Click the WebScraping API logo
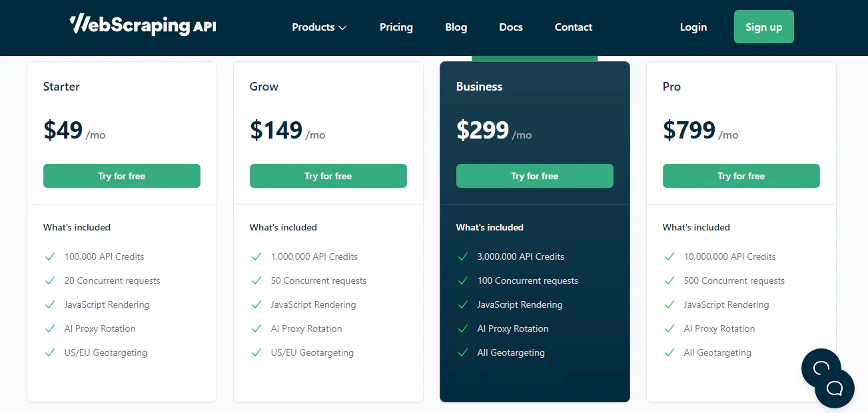This screenshot has height=413, width=868. coord(142,25)
